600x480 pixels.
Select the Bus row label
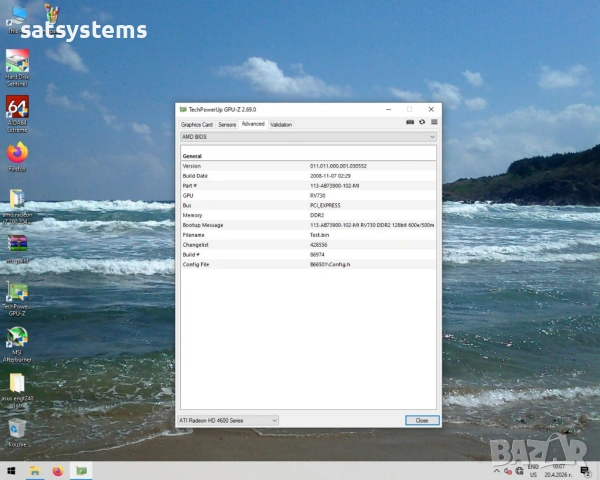(187, 206)
